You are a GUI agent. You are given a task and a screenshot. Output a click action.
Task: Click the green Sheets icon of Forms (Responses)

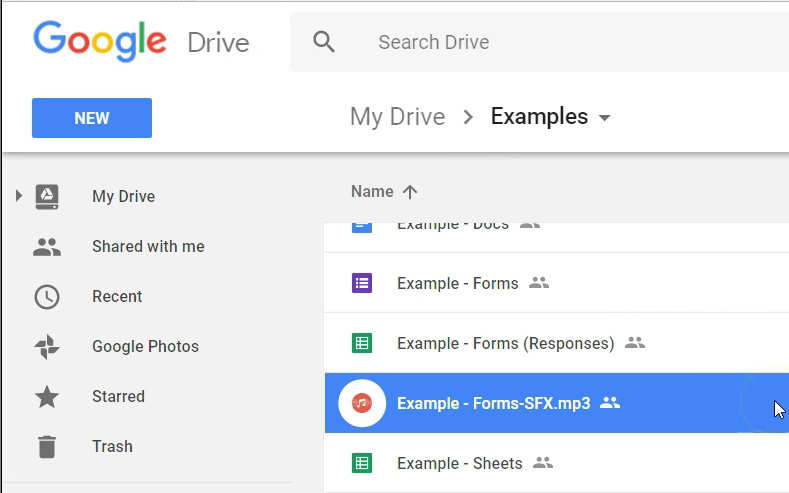pyautogui.click(x=362, y=343)
